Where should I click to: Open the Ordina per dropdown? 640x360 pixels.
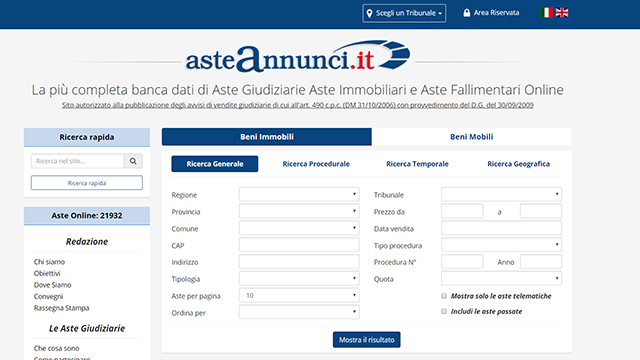[299, 312]
